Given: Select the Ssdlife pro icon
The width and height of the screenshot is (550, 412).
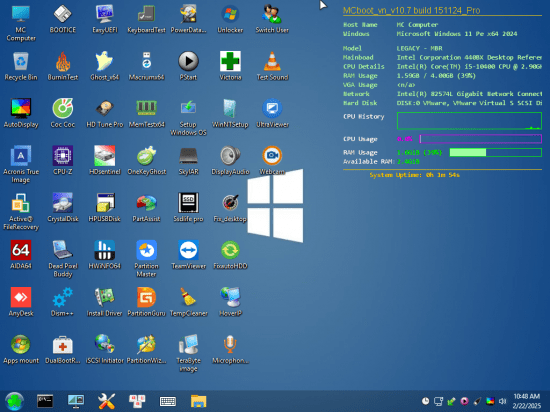Looking at the screenshot, I should tap(188, 207).
